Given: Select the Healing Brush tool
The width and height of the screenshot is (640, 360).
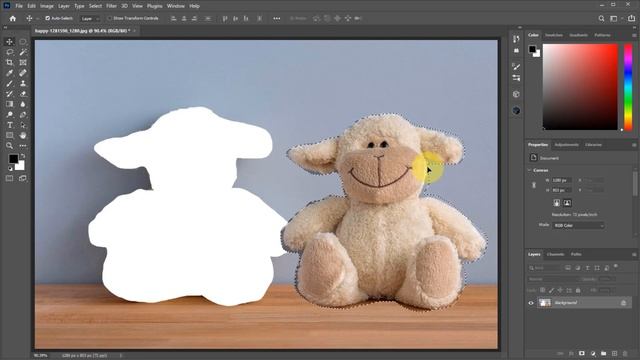Looking at the screenshot, I should 23,73.
